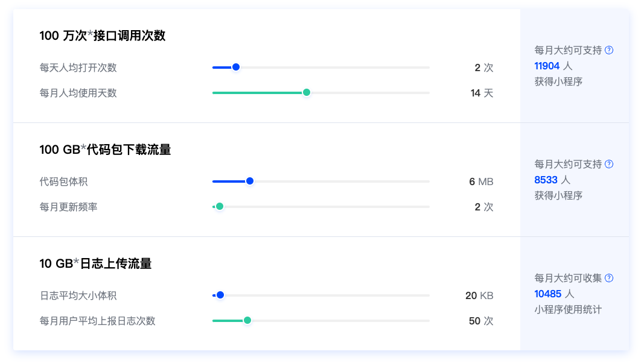Click the 日志平均大小体积 slider handle
This screenshot has height=363, width=644.
[220, 295]
